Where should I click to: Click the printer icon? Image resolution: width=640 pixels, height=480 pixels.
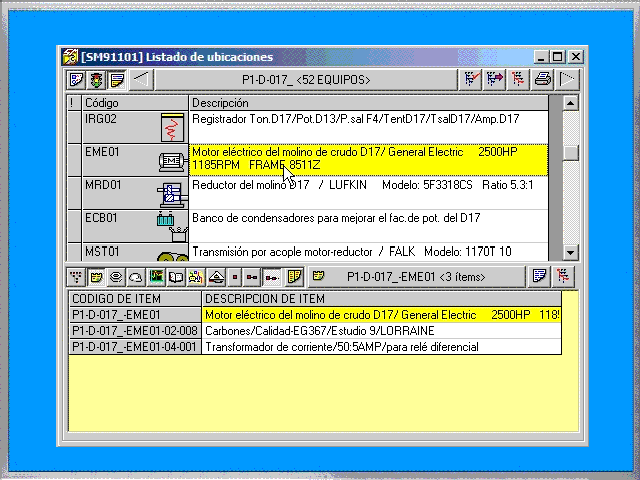coord(543,79)
